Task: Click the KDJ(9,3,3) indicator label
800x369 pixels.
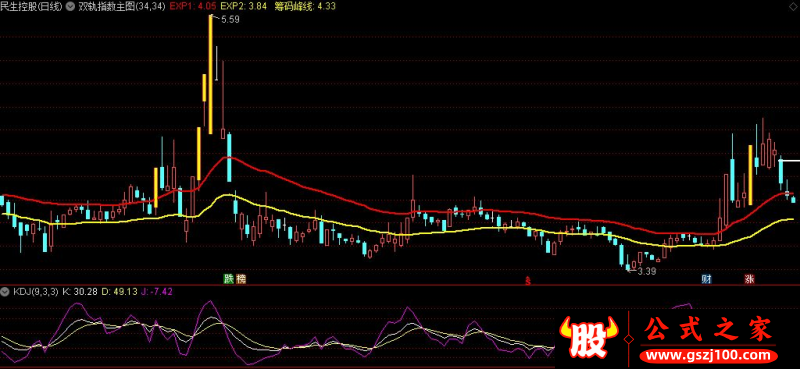Action: point(35,292)
